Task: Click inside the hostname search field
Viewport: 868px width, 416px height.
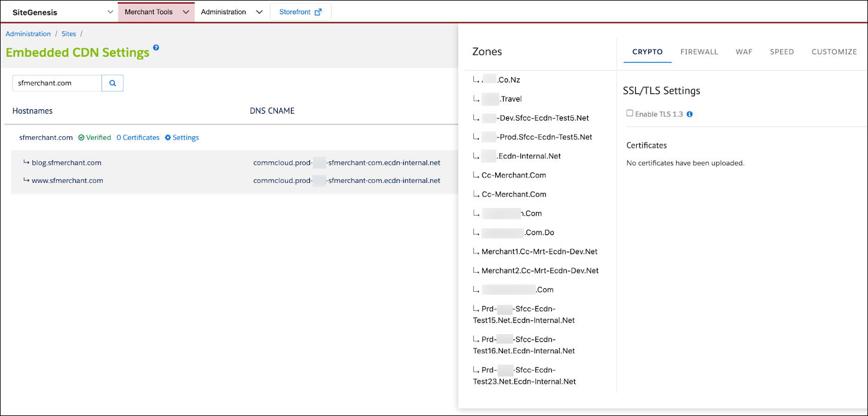Action: click(56, 83)
